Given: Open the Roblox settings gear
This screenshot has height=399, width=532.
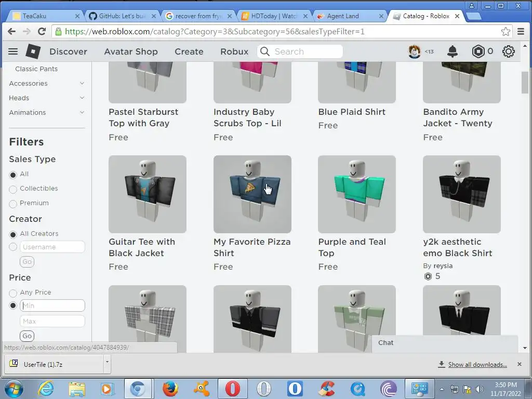Looking at the screenshot, I should click(x=508, y=51).
